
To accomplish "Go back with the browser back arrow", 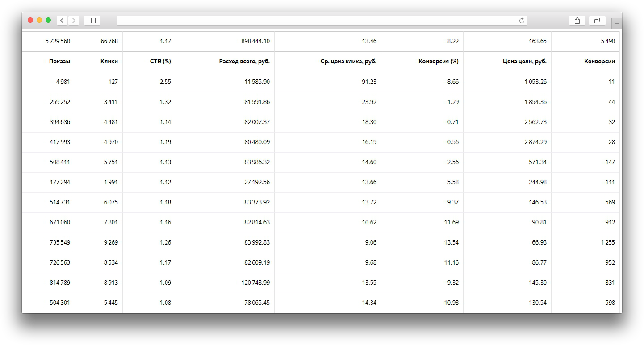I will (62, 21).
